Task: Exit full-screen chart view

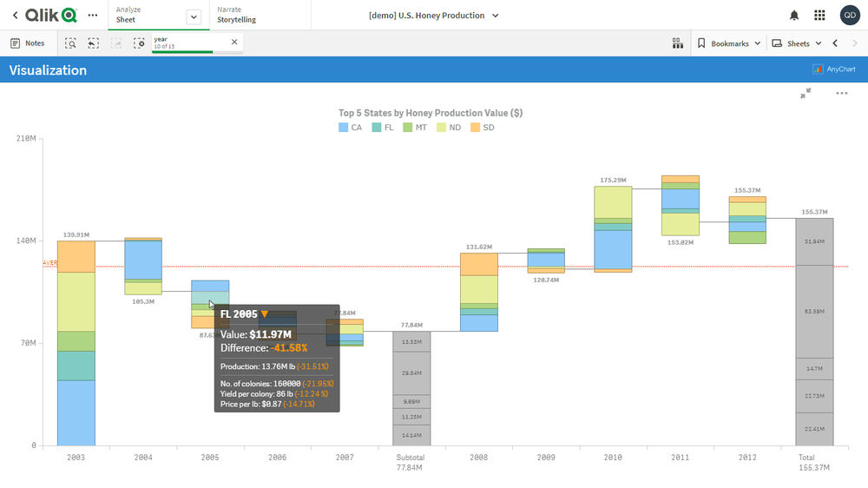Action: click(x=806, y=93)
